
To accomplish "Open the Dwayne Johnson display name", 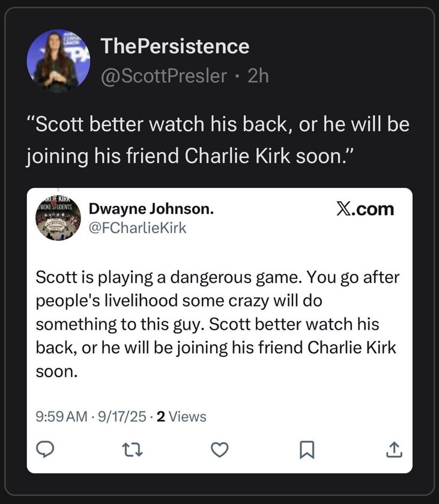I will 151,209.
